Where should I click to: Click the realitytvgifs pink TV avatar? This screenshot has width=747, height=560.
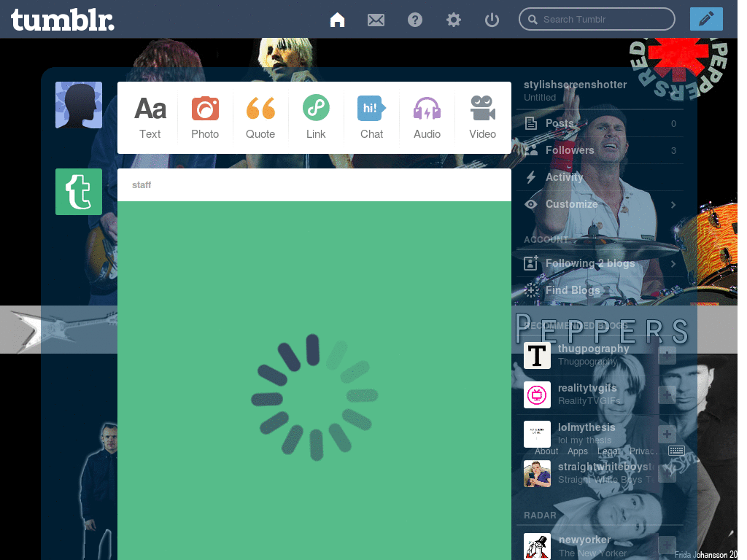tap(537, 394)
